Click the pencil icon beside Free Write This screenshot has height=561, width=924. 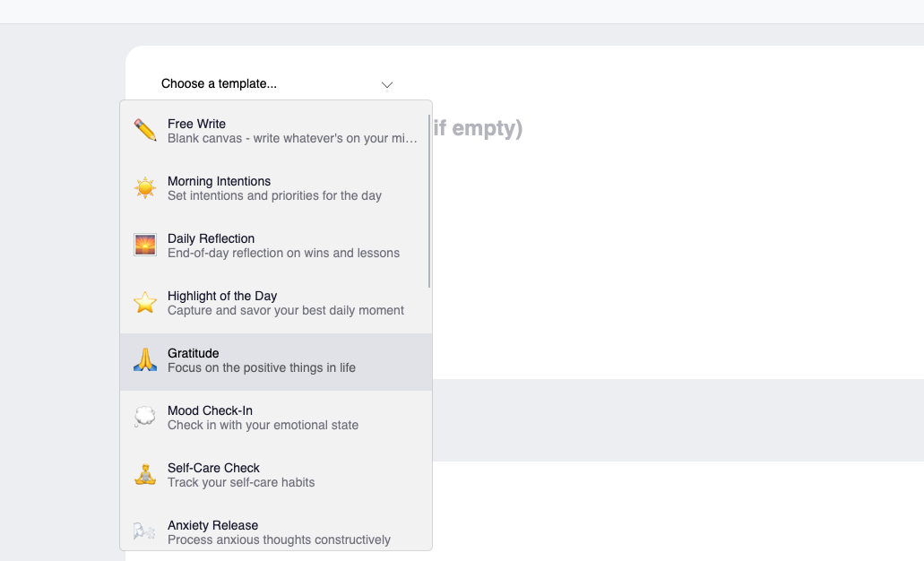click(x=144, y=130)
